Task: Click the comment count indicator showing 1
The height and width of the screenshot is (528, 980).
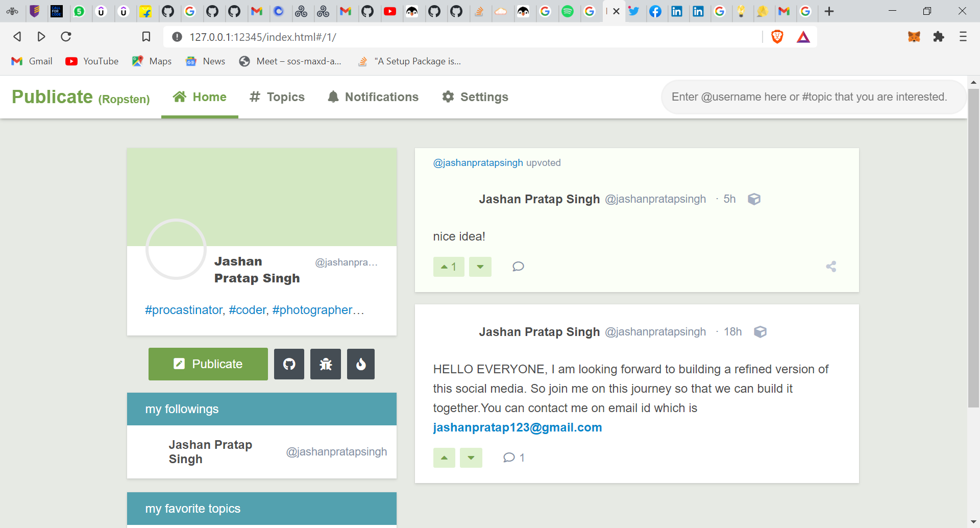Action: (512, 458)
